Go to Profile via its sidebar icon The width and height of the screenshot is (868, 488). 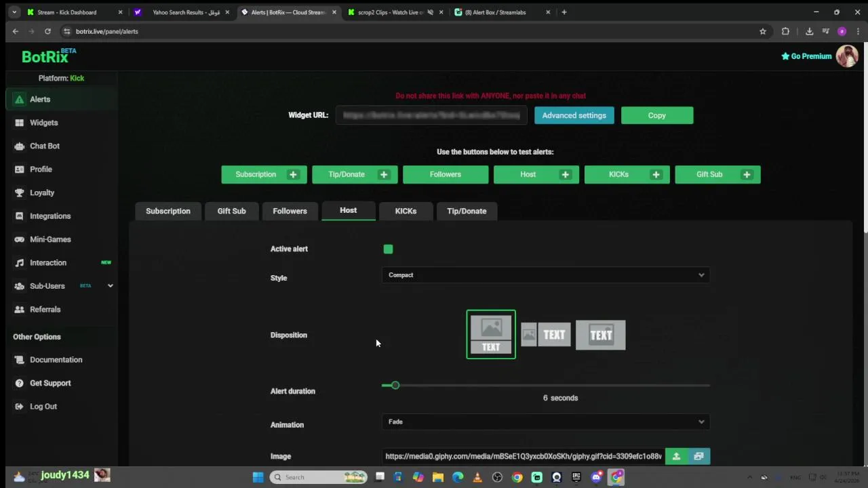tap(19, 169)
